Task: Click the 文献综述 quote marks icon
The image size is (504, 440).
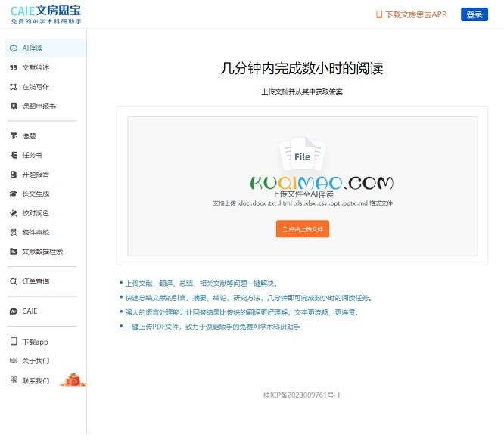Action: click(x=13, y=67)
